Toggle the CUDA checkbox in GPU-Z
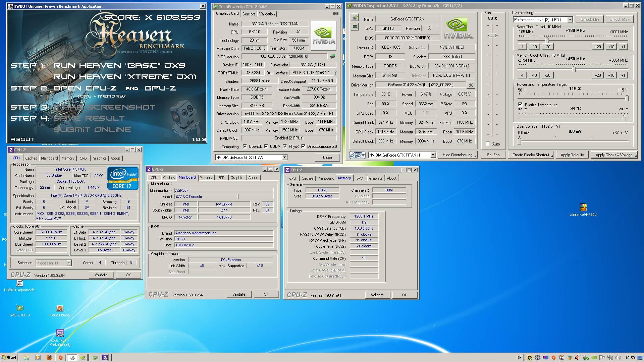 (266, 146)
